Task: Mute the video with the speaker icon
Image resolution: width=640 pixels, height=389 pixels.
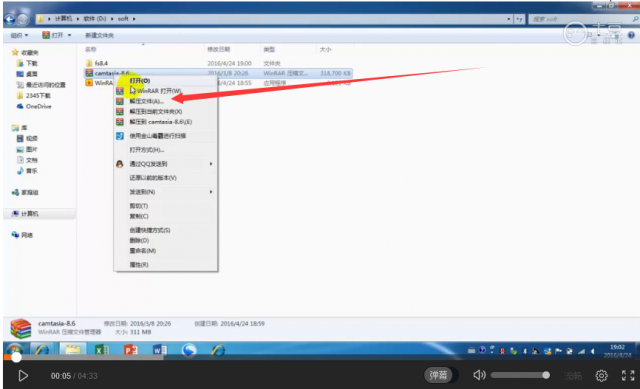Action: pos(479,375)
